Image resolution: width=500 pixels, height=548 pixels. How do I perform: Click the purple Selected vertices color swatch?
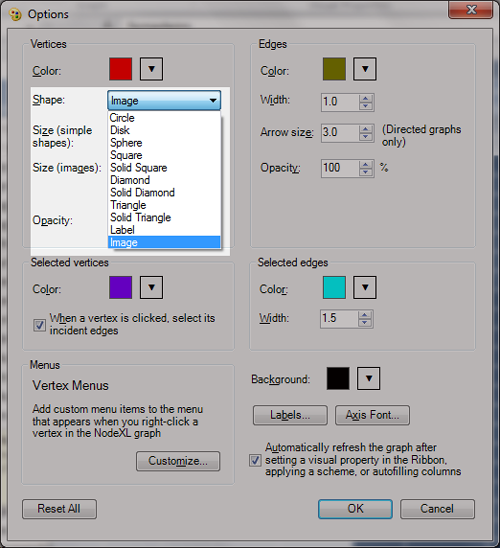pos(121,287)
